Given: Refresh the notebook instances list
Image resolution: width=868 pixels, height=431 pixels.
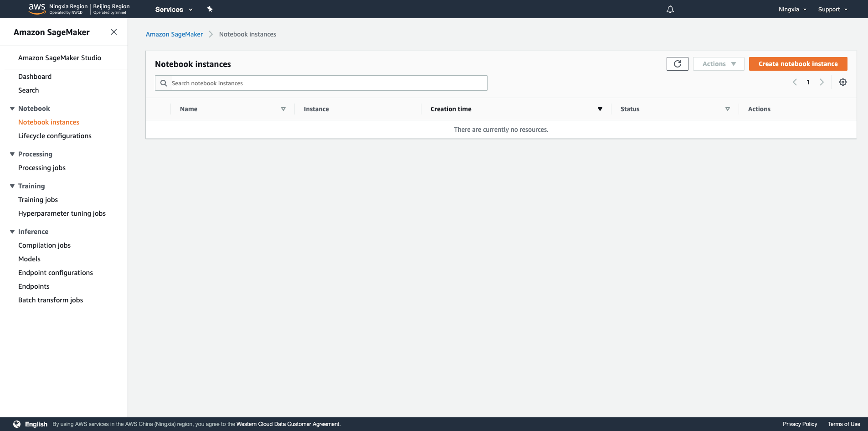Looking at the screenshot, I should point(677,64).
